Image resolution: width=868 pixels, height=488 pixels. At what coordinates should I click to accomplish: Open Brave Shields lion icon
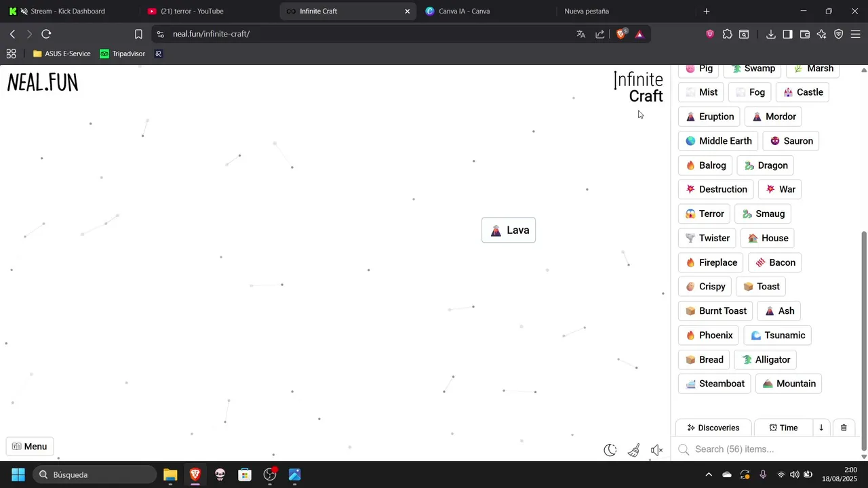coord(621,34)
